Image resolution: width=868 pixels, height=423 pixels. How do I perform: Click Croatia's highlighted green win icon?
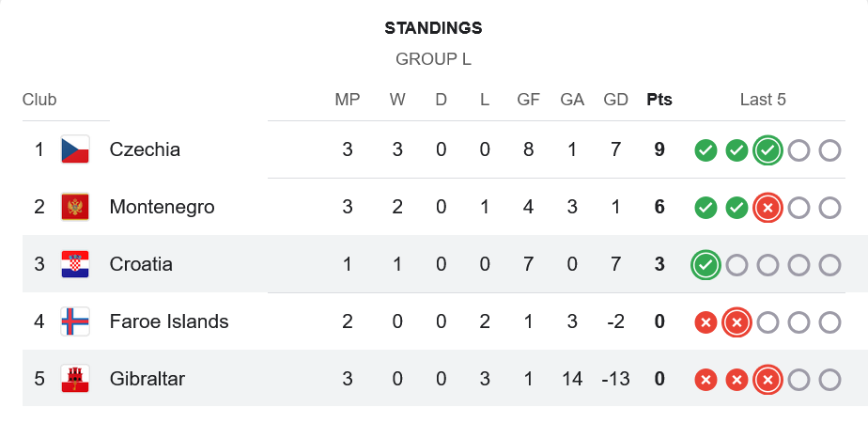pos(705,265)
